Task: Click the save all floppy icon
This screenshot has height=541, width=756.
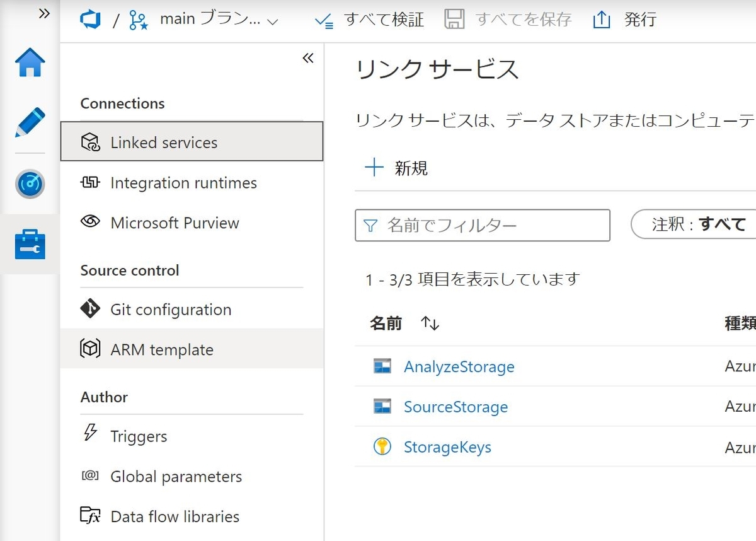Action: click(x=454, y=20)
